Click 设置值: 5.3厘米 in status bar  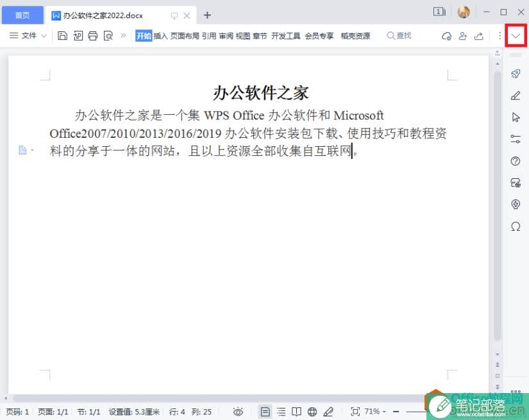[134, 412]
